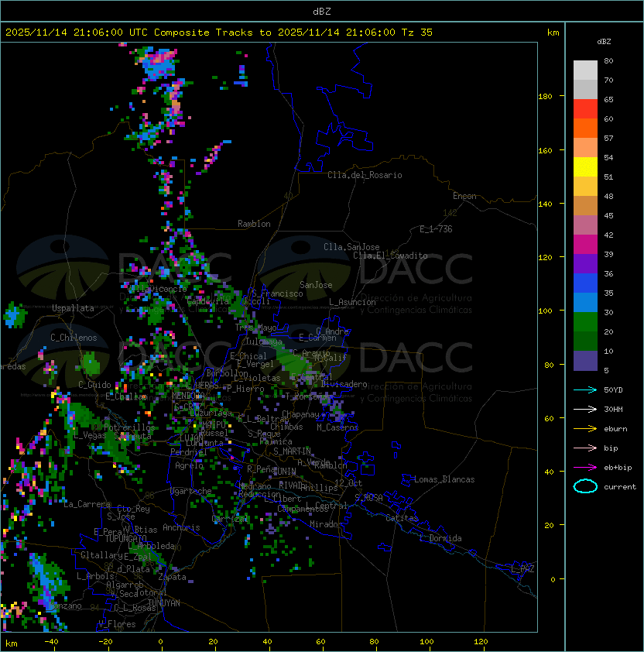This screenshot has height=652, width=644.
Task: Click the 'Catitas' place label
Action: [402, 518]
